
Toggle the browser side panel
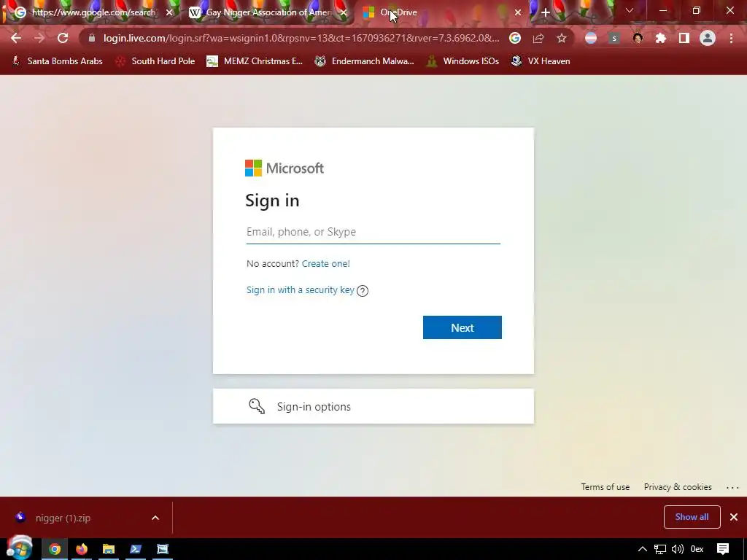tap(684, 38)
